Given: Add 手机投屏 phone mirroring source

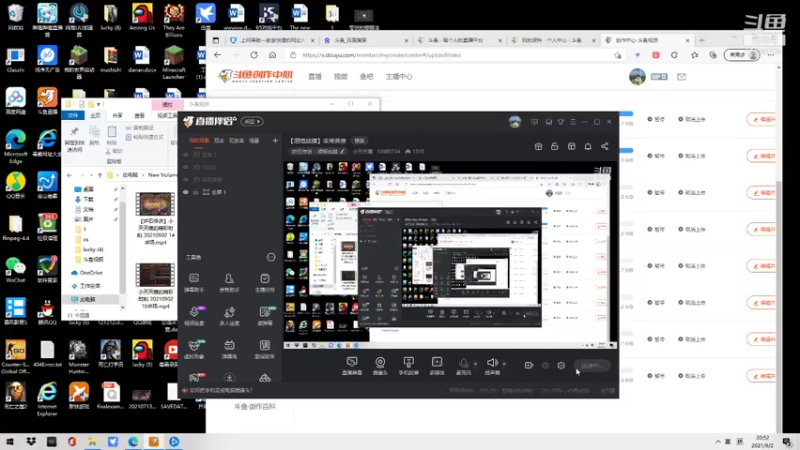Looking at the screenshot, I should pyautogui.click(x=408, y=365).
